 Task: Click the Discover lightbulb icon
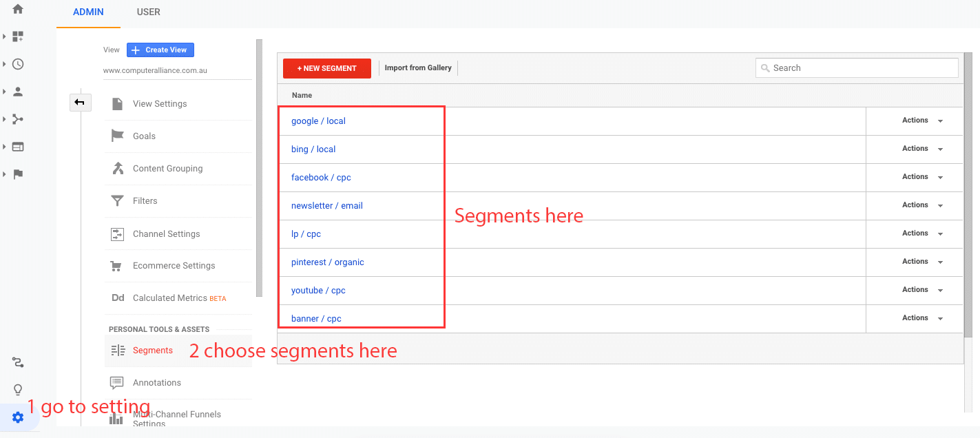(18, 390)
